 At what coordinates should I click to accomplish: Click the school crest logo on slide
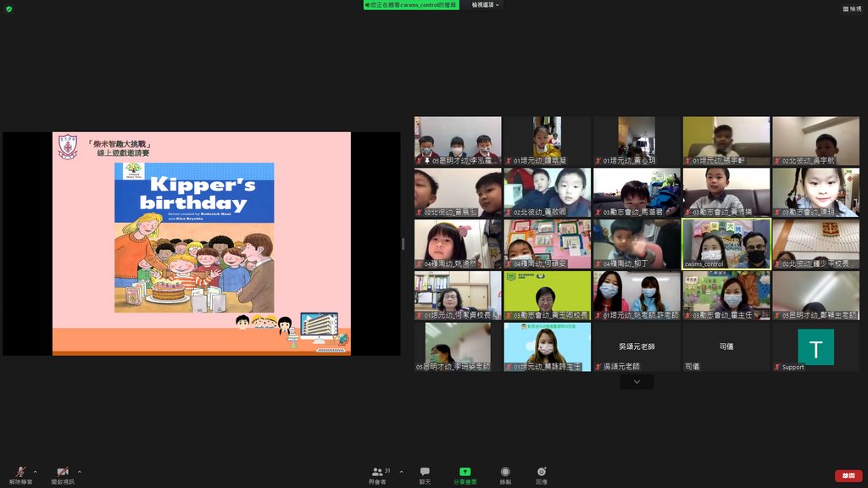(x=67, y=147)
